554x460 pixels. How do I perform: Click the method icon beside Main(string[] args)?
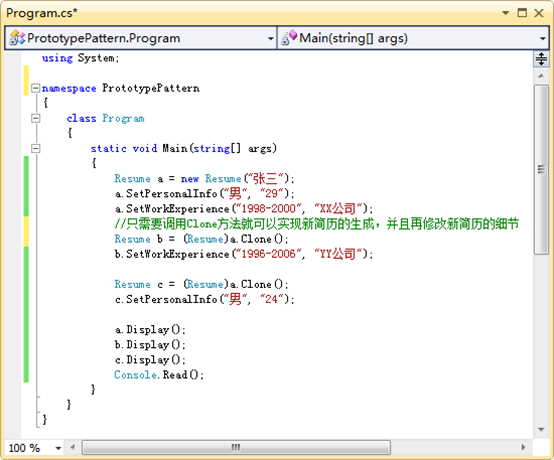pos(289,38)
